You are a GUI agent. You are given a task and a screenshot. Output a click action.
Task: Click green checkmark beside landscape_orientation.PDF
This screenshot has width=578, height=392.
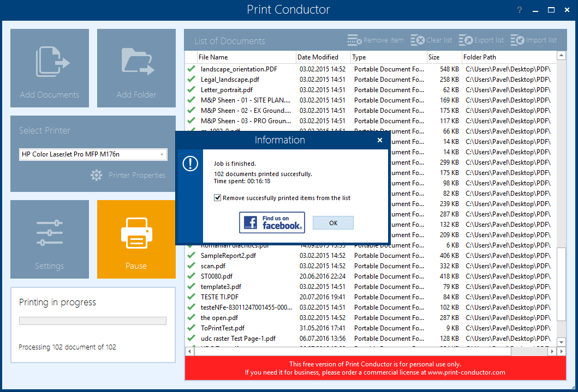point(192,69)
